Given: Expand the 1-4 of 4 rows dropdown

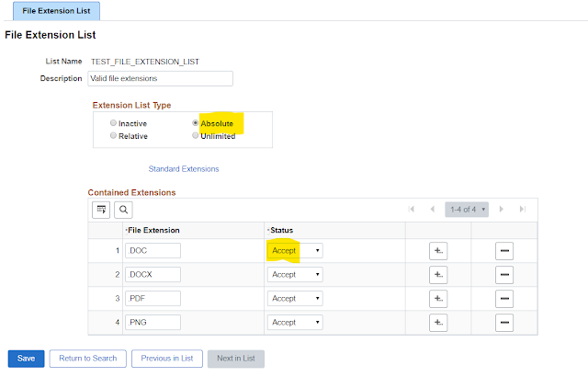Looking at the screenshot, I should [x=466, y=210].
